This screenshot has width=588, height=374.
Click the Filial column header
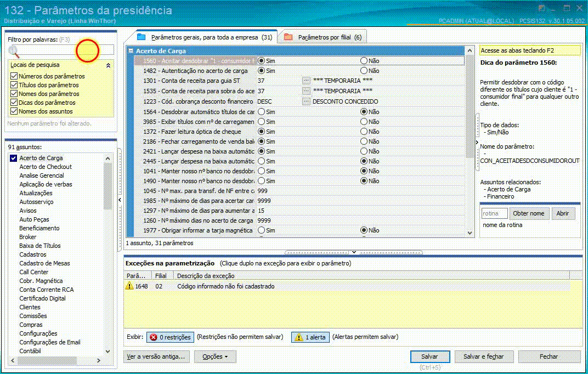(162, 275)
